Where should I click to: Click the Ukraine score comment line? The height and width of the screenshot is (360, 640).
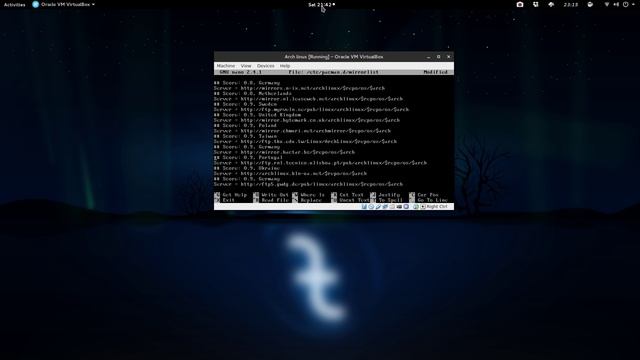247,168
